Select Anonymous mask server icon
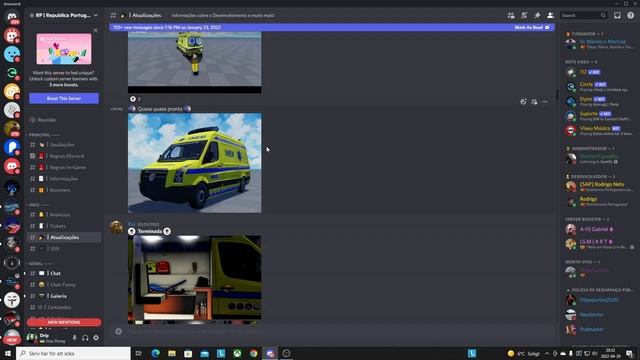 [x=12, y=300]
